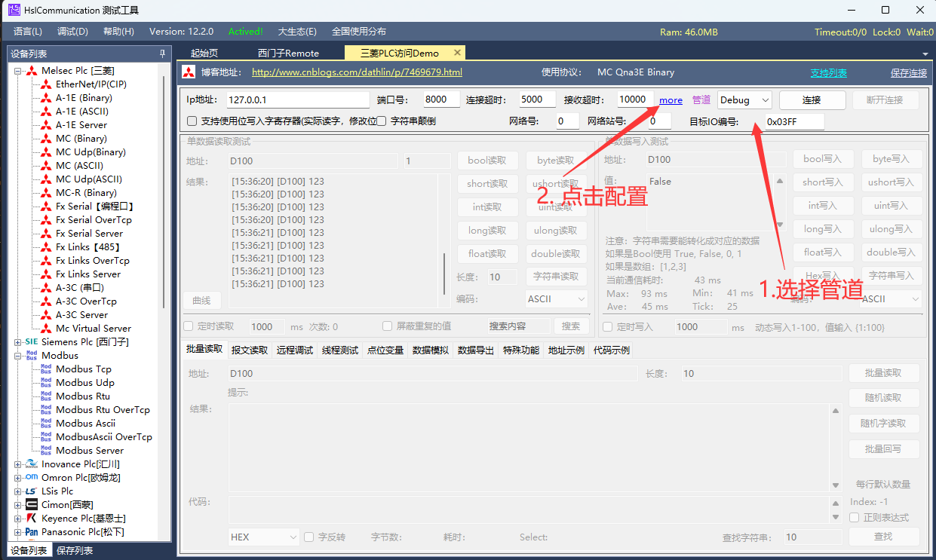Screen dimensions: 936x560
Task: Toggle 支持使用位写入字寄存器 checkbox
Action: pyautogui.click(x=192, y=121)
